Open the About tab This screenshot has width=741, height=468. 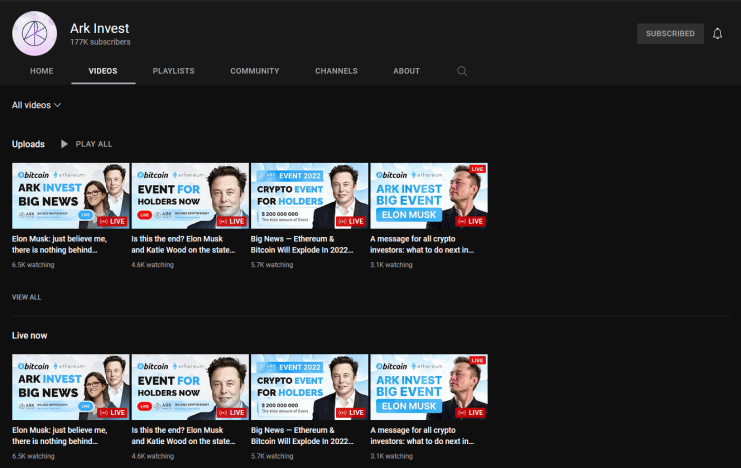(406, 71)
